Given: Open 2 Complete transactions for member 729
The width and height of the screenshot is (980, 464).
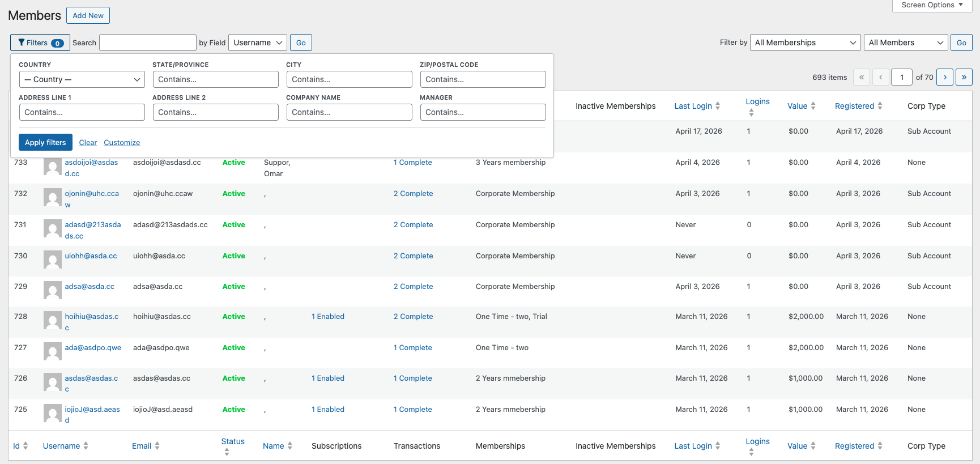Looking at the screenshot, I should (414, 286).
